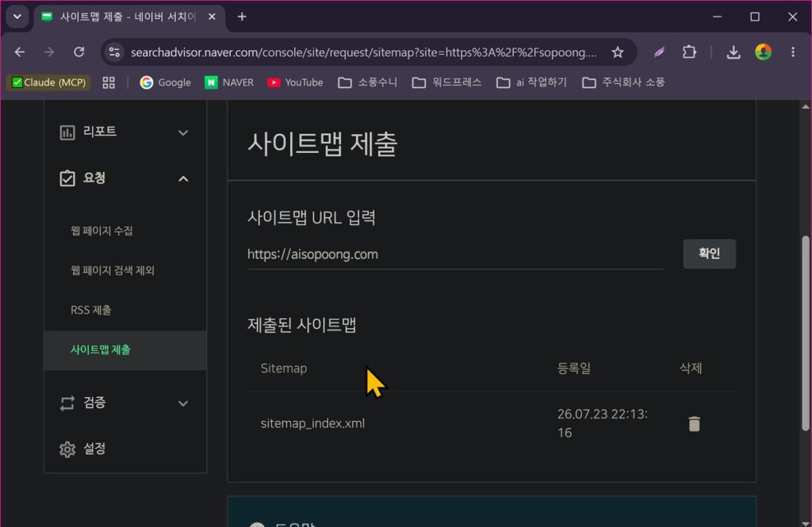The image size is (812, 527).
Task: Open the ai 작업하기 bookmark folder
Action: (x=531, y=82)
